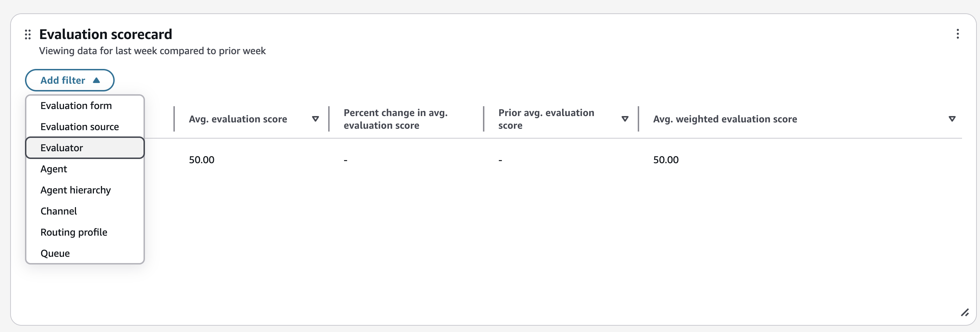Click the filter triangle on Avg. weighted evaluation score
The height and width of the screenshot is (332, 980).
tap(952, 119)
